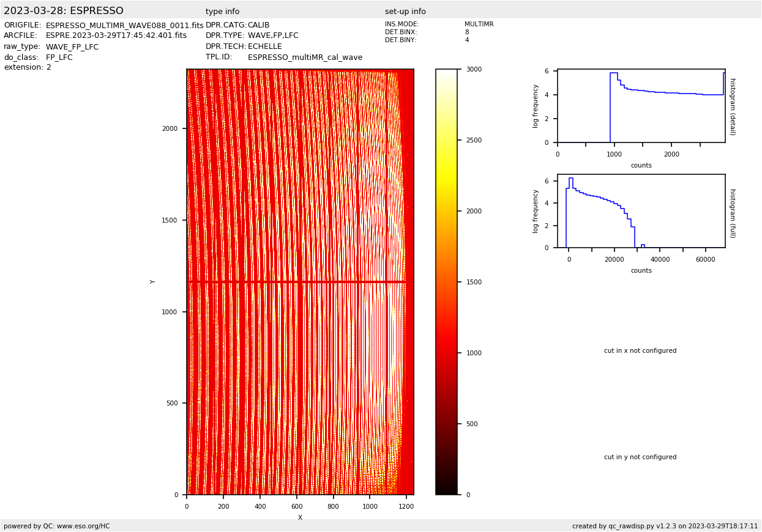The height and width of the screenshot is (532, 762).
Task: Click the qc_rawdisp.py creation note in footer
Action: 665,526
